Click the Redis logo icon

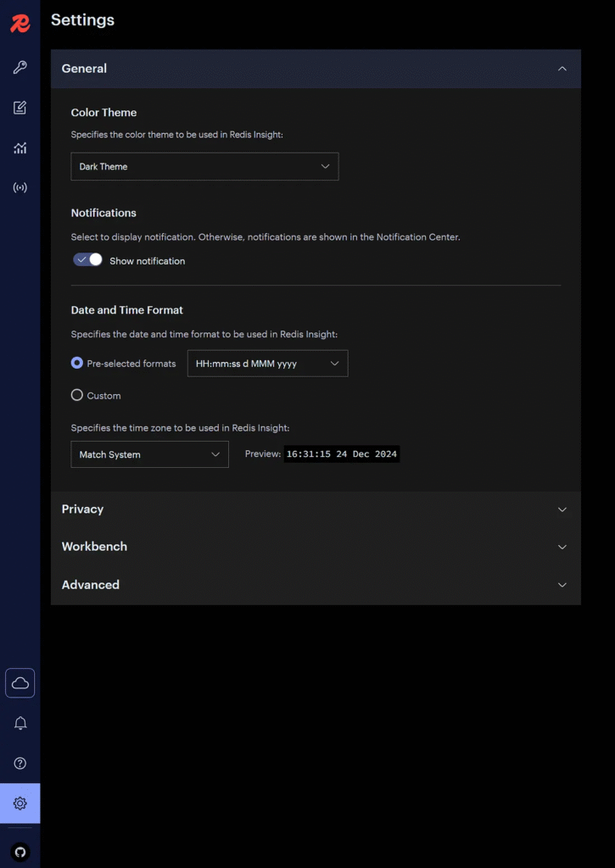pos(20,23)
